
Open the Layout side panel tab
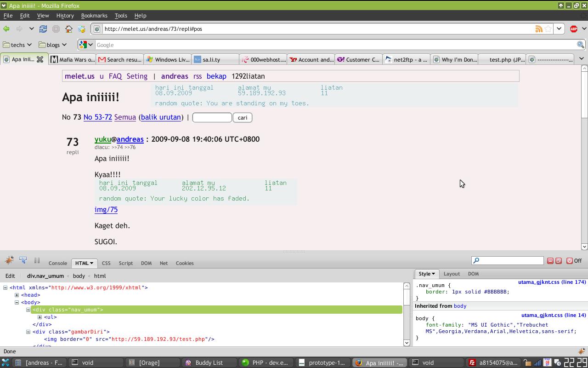tap(452, 274)
